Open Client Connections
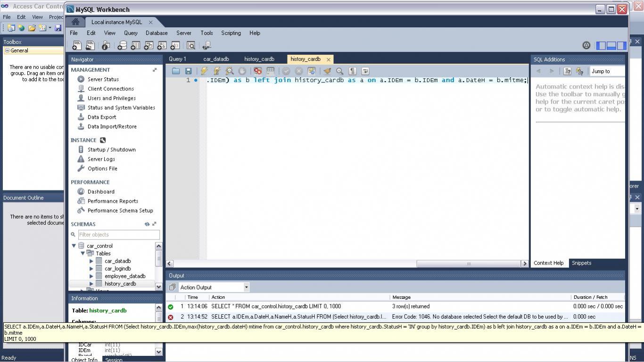The image size is (644, 362). click(x=111, y=89)
